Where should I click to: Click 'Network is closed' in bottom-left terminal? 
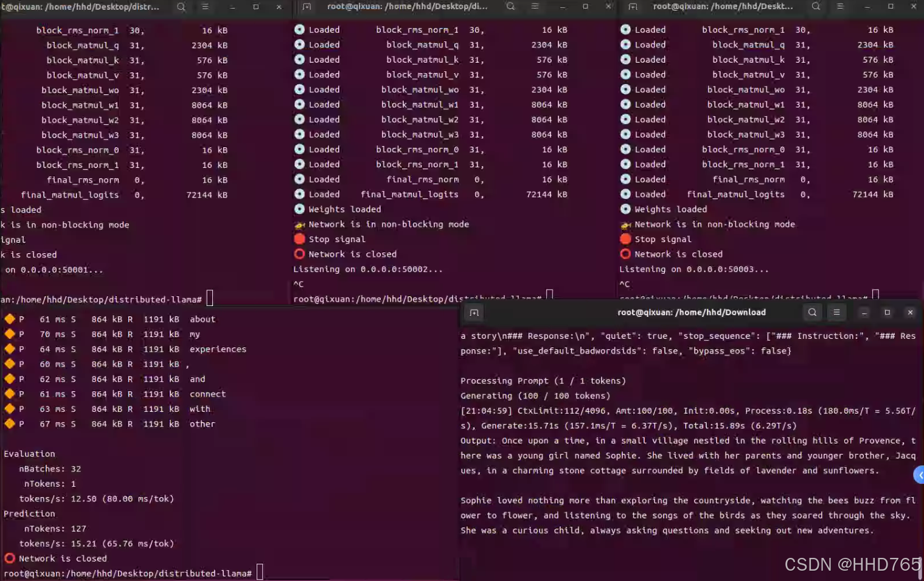(x=63, y=558)
